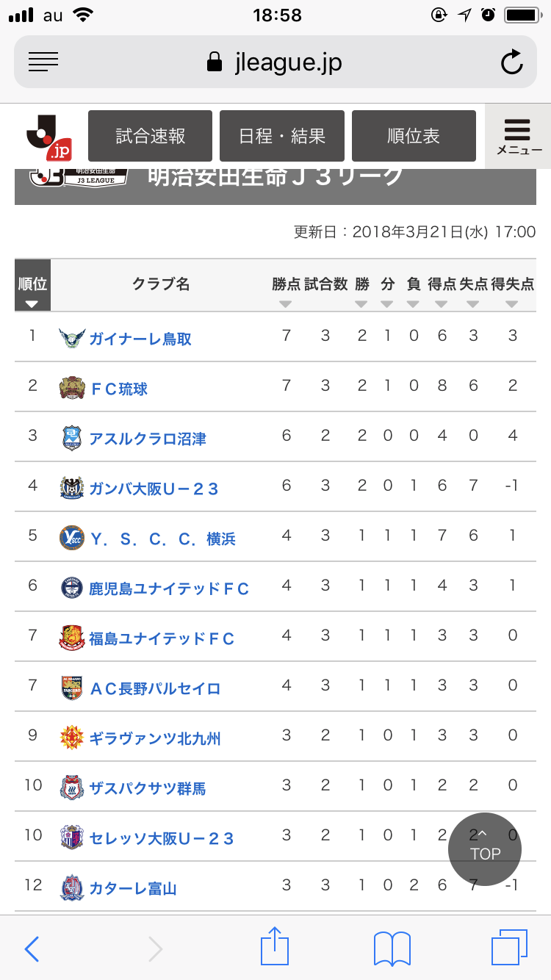
Task: Open Safari bookmarks book icon
Action: click(x=392, y=948)
